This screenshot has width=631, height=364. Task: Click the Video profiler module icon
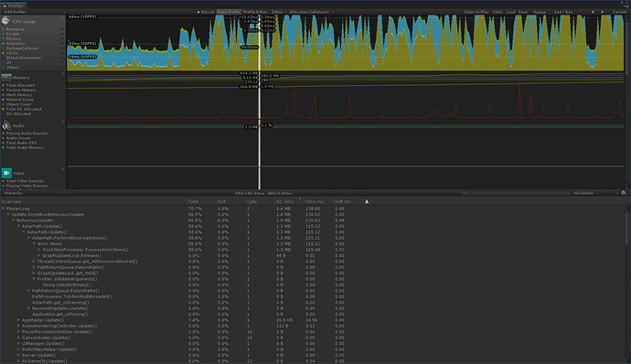point(6,173)
